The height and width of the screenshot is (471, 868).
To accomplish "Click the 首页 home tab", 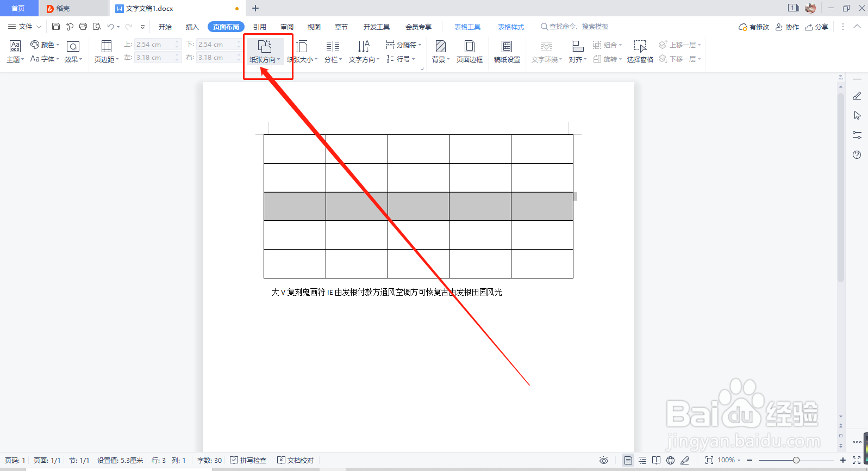I will pyautogui.click(x=18, y=8).
